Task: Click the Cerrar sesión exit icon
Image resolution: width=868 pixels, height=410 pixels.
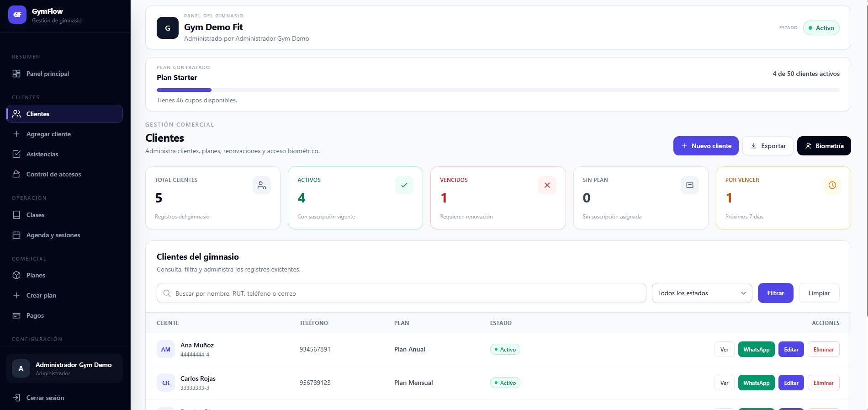Action: tap(16, 398)
